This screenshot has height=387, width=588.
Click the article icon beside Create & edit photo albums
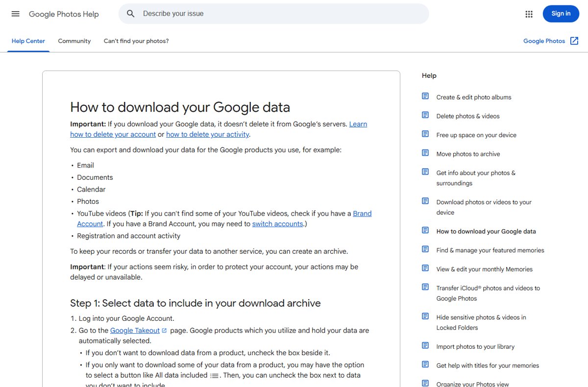coord(425,96)
